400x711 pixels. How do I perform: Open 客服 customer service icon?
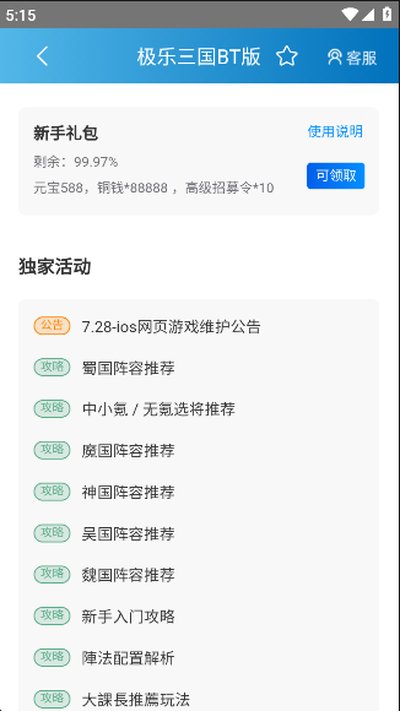tap(352, 58)
